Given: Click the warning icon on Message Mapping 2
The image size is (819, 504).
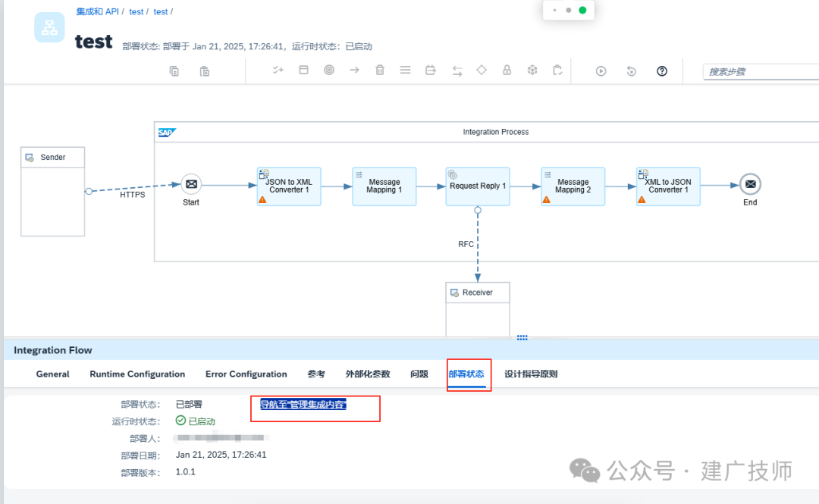Looking at the screenshot, I should (x=546, y=200).
